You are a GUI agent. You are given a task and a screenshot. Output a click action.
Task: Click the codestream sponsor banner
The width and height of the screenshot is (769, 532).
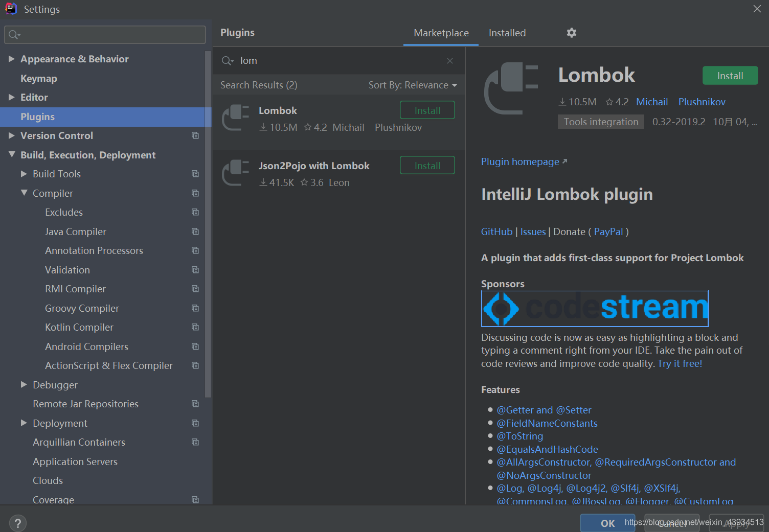point(595,309)
